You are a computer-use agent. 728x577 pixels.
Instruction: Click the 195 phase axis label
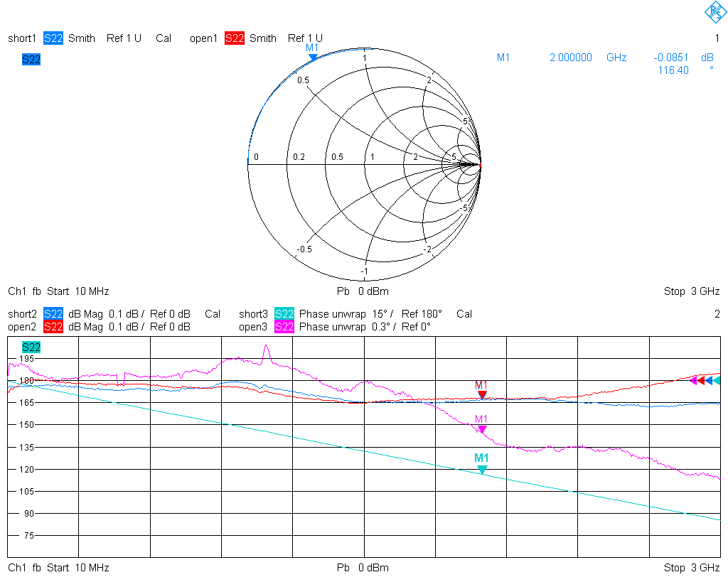[x=26, y=358]
